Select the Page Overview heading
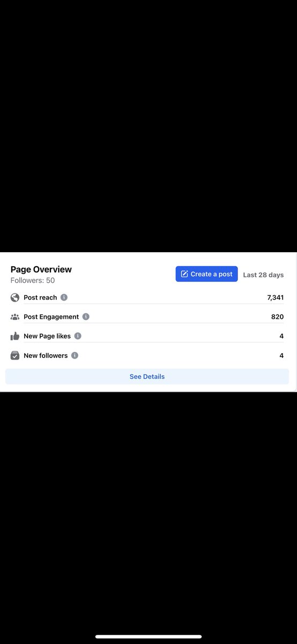This screenshot has width=297, height=644. (41, 269)
